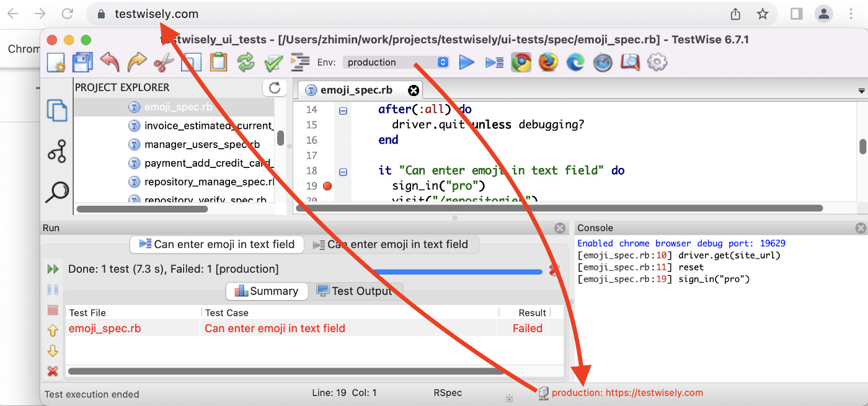
Task: Click the Paste clipboard icon
Action: pyautogui.click(x=218, y=62)
